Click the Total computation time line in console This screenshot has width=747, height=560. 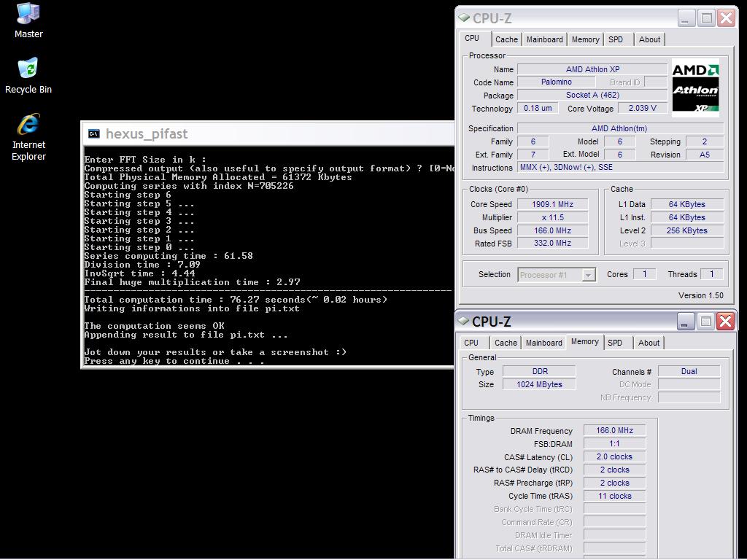236,300
